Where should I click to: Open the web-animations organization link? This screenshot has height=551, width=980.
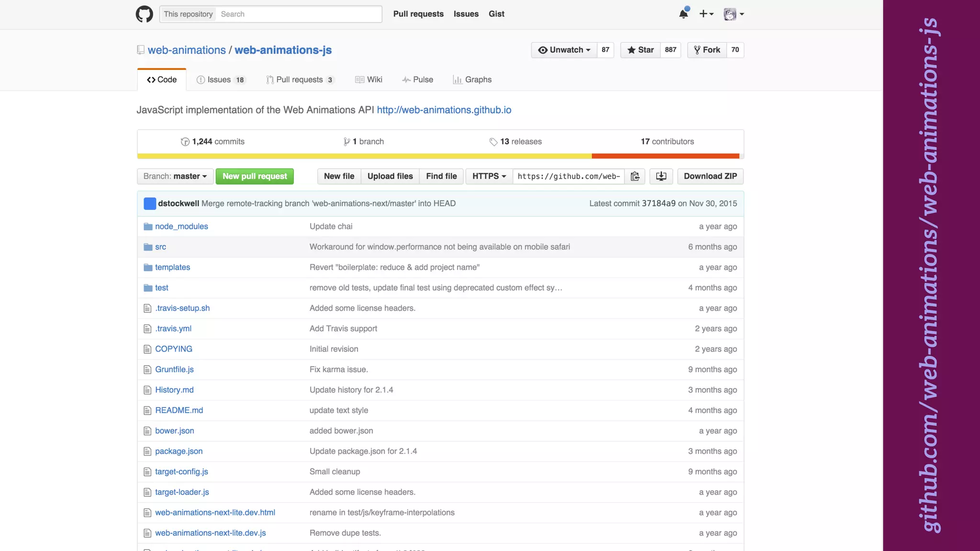(x=187, y=50)
